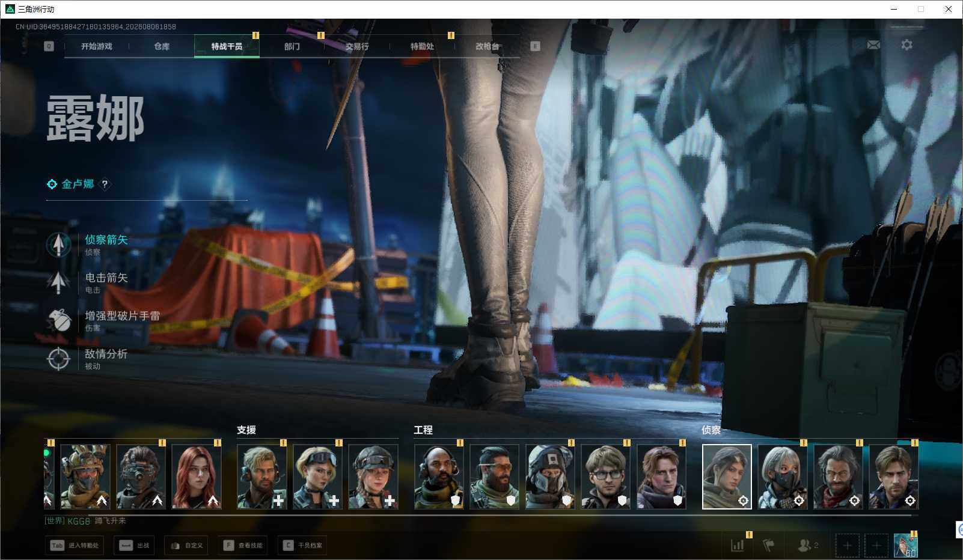Select the bearded recon man with red scarf

(838, 476)
